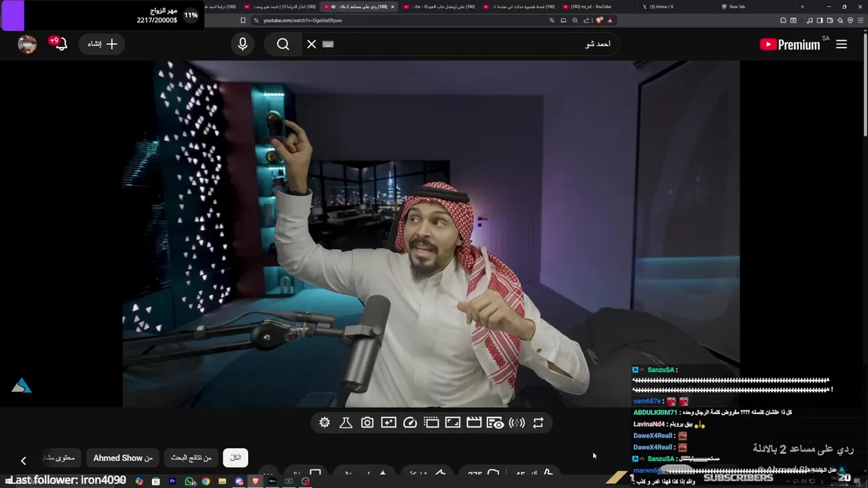
Task: Start voice search with microphone
Action: click(x=243, y=44)
